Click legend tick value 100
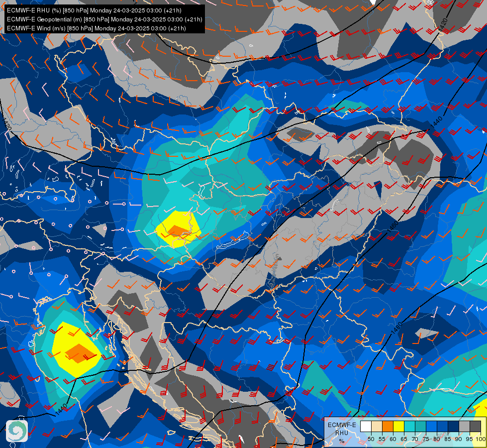The height and width of the screenshot is (448, 487). click(x=481, y=439)
